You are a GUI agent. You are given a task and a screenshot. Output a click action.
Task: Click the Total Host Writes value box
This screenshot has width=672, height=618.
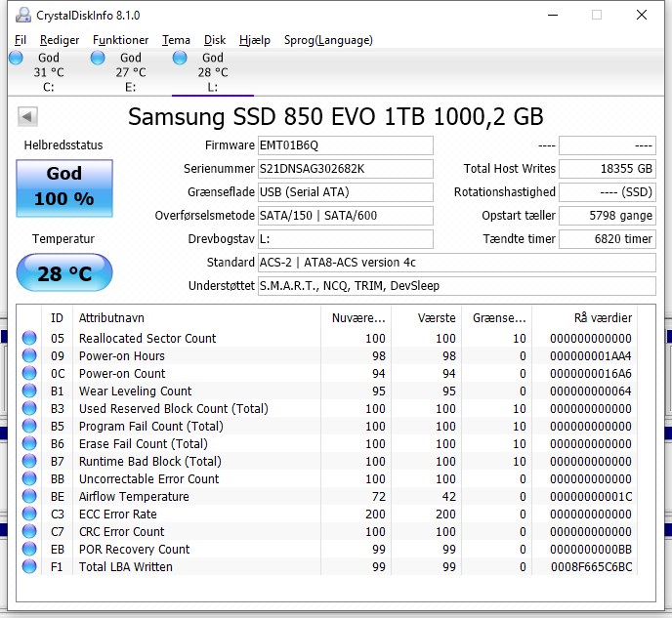click(x=608, y=169)
